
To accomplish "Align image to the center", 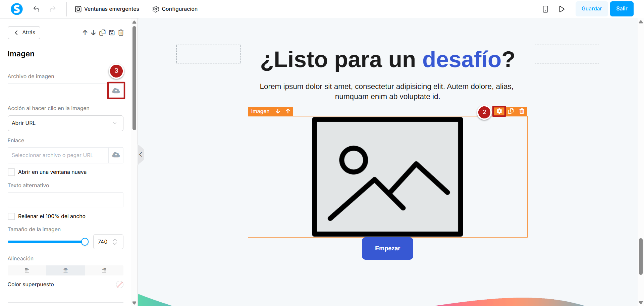I will [65, 270].
